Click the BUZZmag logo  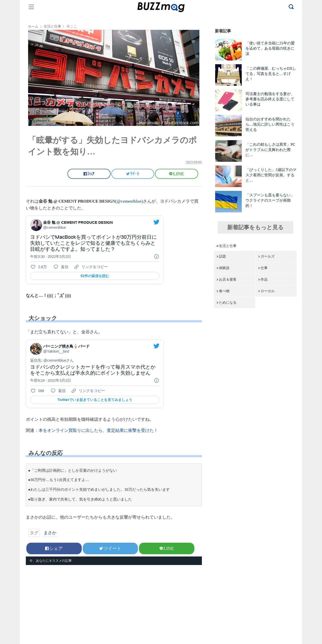pos(161,7)
